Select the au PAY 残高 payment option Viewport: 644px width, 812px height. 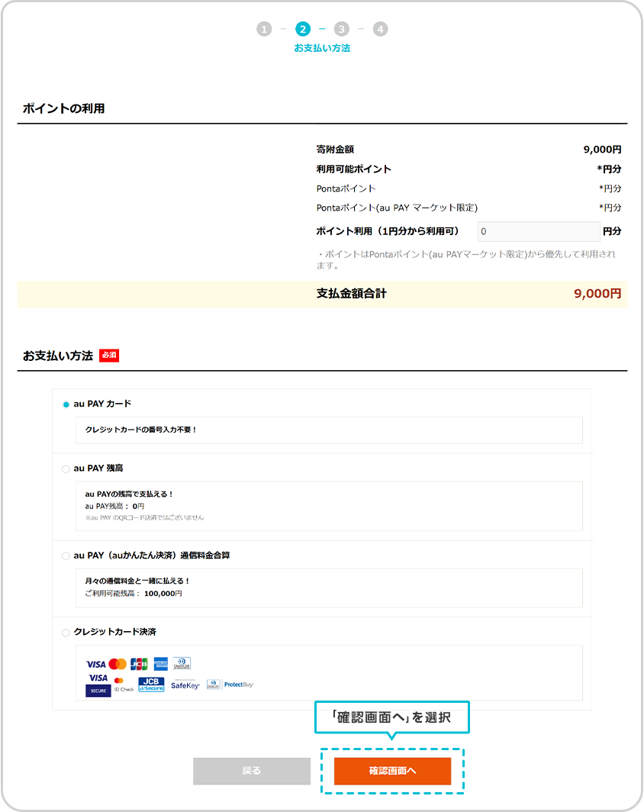(x=66, y=469)
